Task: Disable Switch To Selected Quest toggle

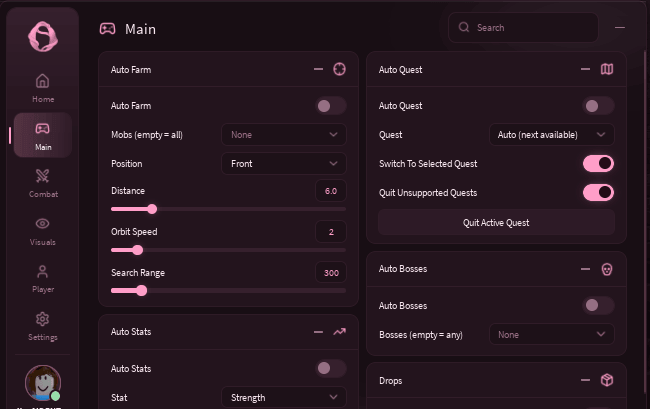Action: [598, 163]
